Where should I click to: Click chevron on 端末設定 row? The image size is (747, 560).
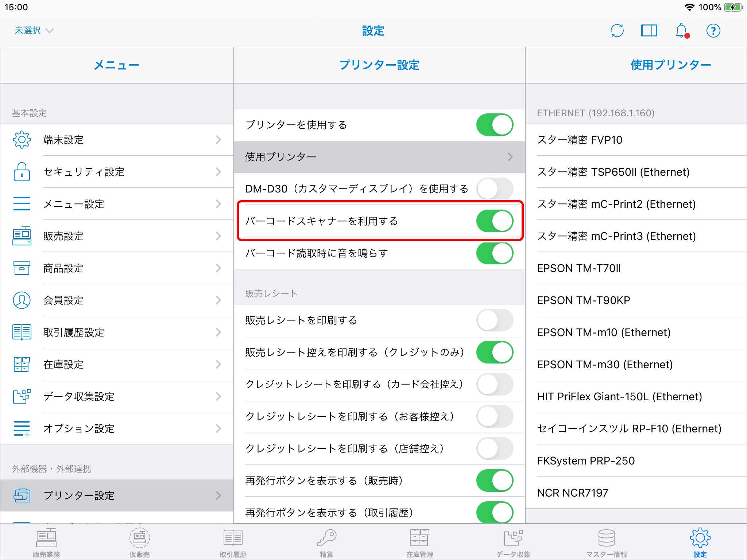click(x=218, y=140)
